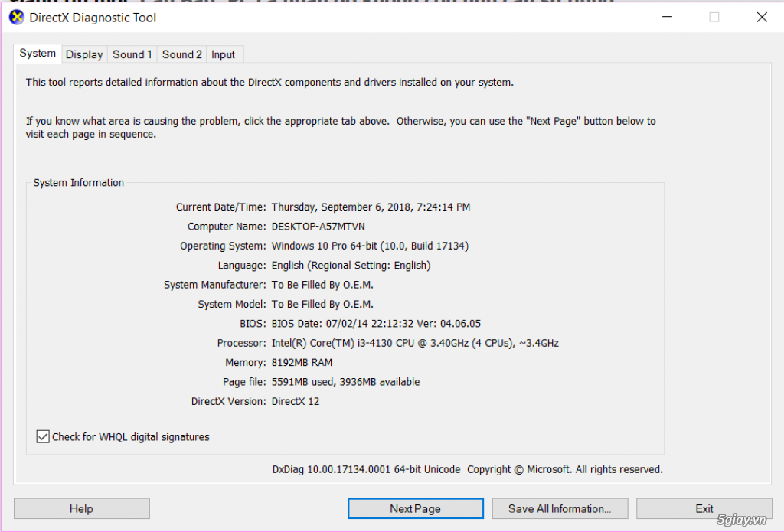Screen dimensions: 784x532
Task: Click the Windows 10 Pro operating system value
Action: click(370, 246)
